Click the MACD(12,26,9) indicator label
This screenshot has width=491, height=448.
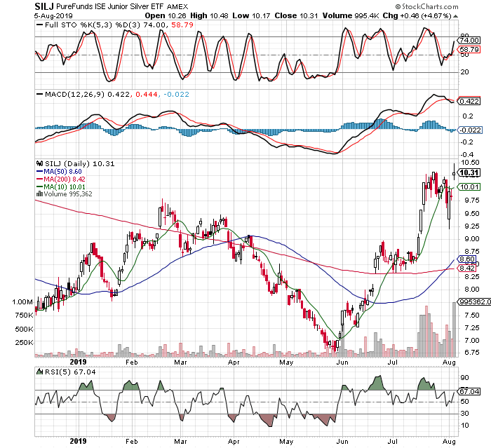[74, 94]
